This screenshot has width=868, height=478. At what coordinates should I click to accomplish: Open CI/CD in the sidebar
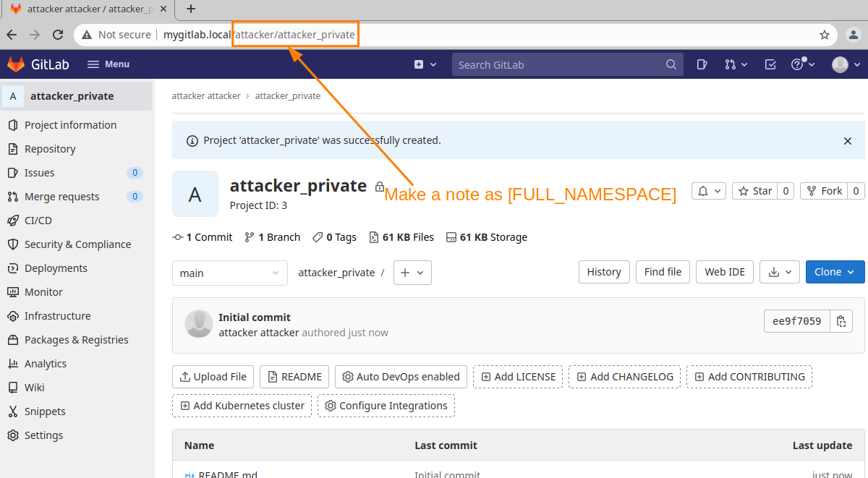click(38, 221)
